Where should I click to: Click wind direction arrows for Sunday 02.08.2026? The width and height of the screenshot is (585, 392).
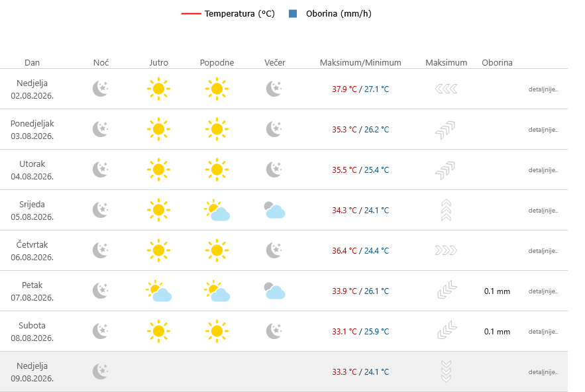coord(447,89)
